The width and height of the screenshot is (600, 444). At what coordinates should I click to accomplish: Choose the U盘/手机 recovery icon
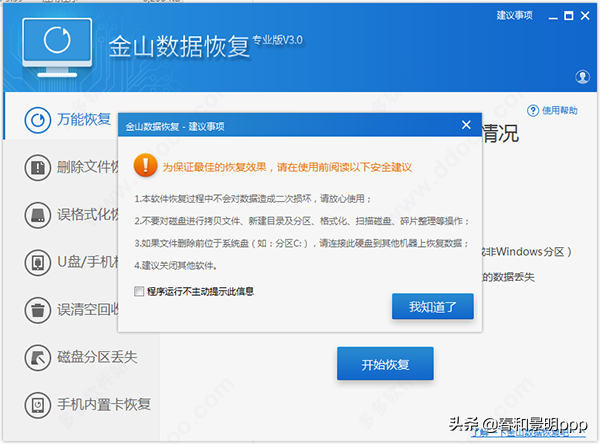point(38,263)
